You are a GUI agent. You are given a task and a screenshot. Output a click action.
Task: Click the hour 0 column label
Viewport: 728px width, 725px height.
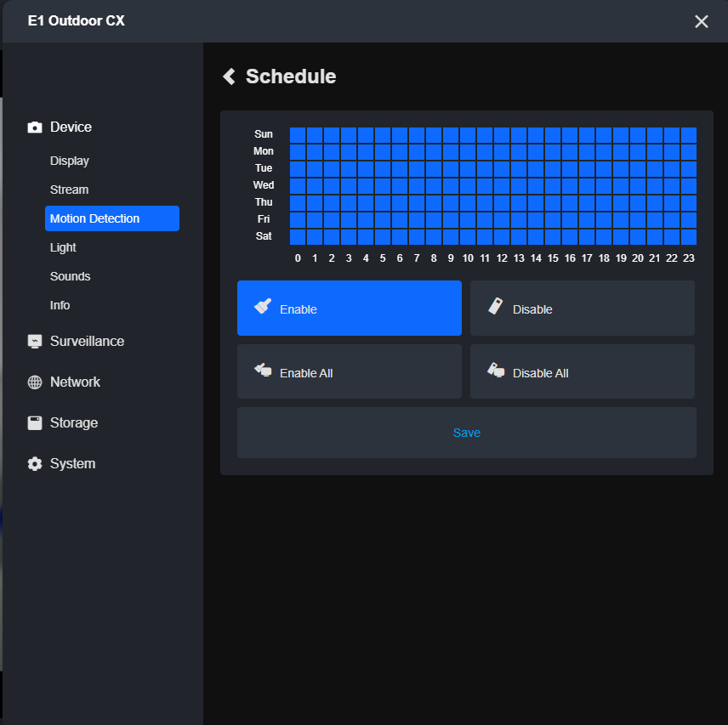point(298,258)
